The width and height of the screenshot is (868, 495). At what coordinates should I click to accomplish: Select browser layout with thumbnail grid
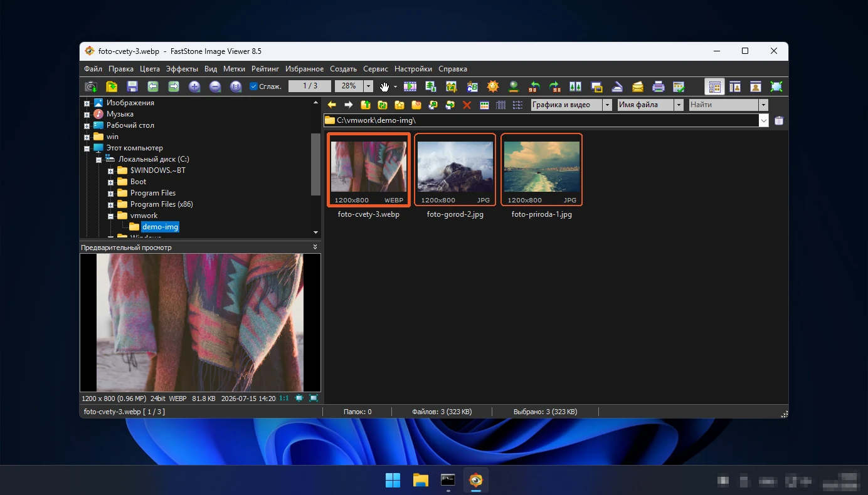pyautogui.click(x=714, y=86)
